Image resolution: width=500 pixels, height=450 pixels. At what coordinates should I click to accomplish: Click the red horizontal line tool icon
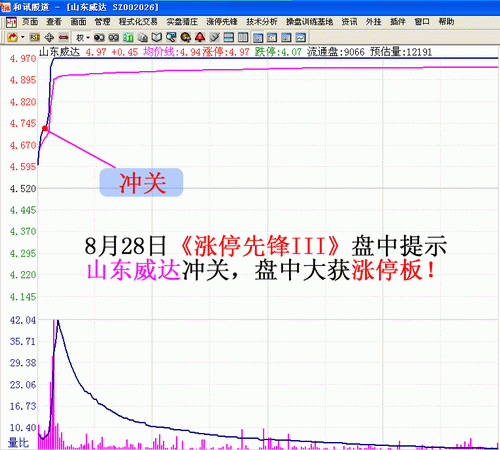[x=64, y=37]
